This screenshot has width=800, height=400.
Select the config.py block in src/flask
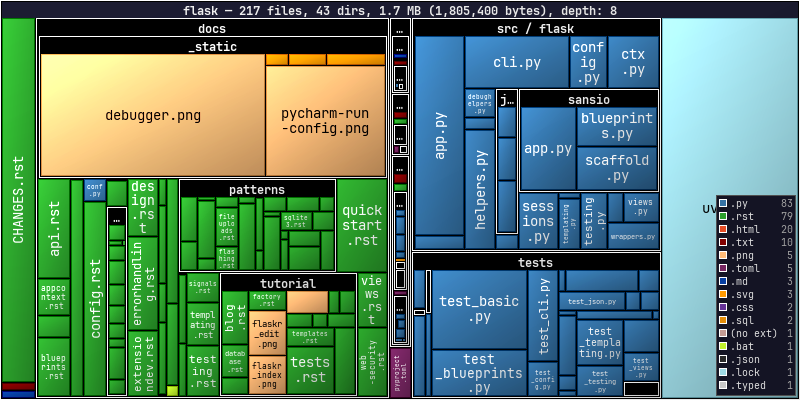pos(588,62)
